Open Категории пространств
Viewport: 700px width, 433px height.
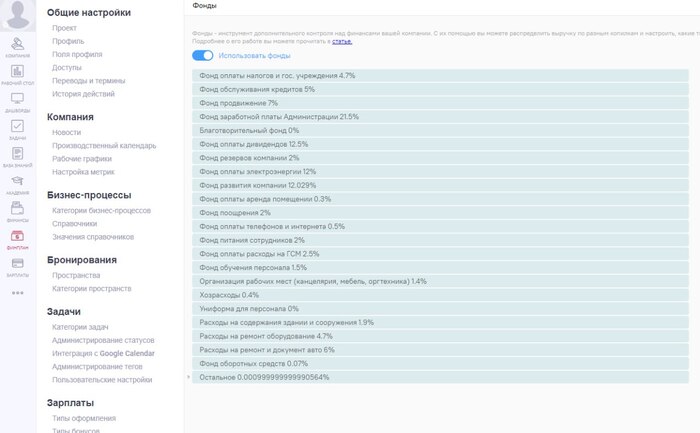pyautogui.click(x=92, y=288)
